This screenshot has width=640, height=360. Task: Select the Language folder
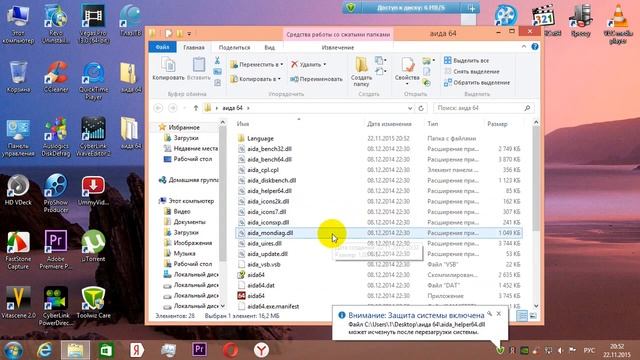260,138
